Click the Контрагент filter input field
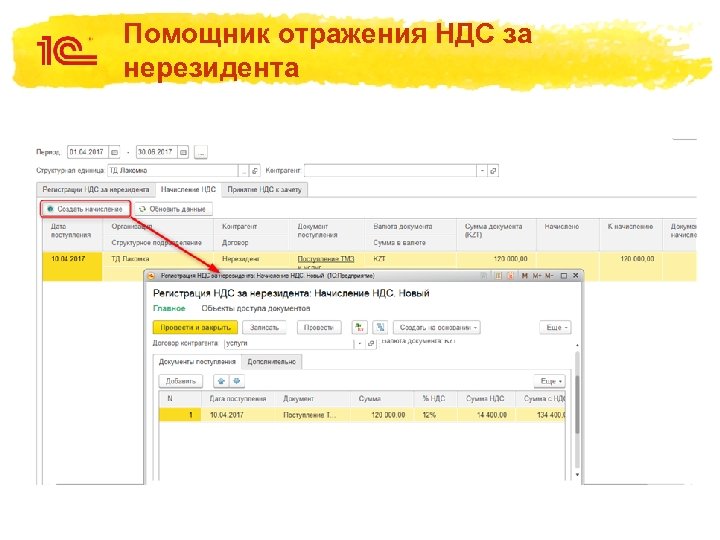The image size is (720, 540). [390, 171]
